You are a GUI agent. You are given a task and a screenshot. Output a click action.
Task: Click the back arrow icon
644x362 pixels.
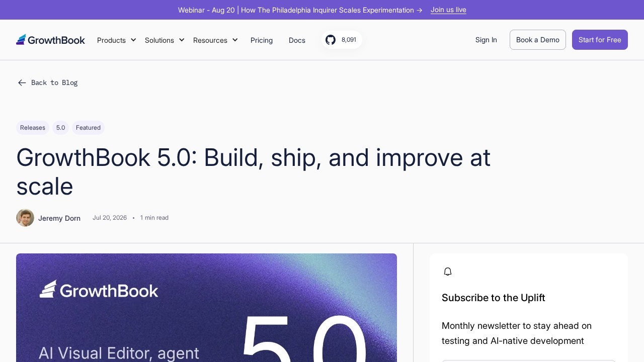[x=22, y=82]
